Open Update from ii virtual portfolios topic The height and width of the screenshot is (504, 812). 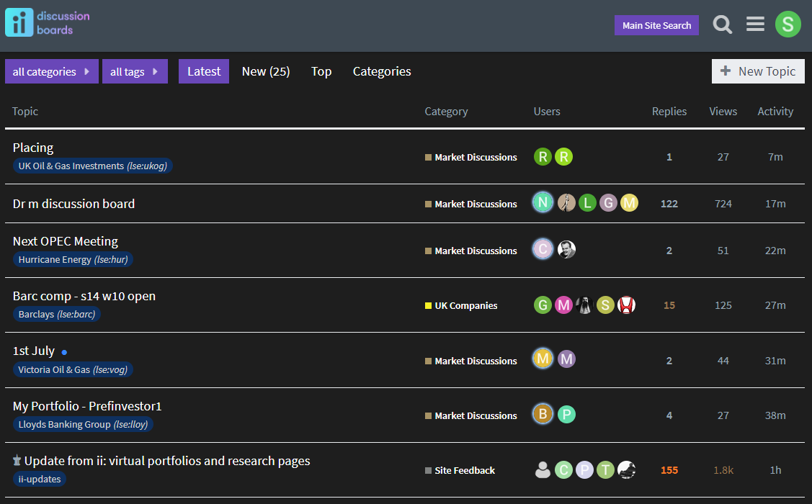click(x=167, y=461)
